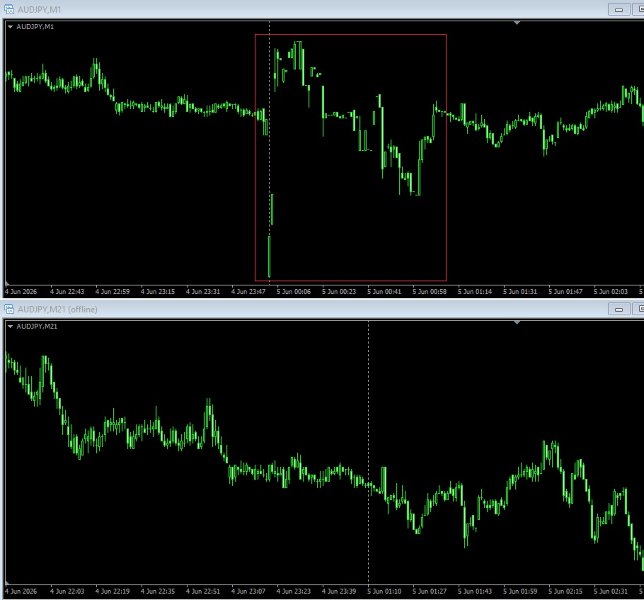This screenshot has width=644, height=600.
Task: Click tall candle at bottom of red rectangle
Action: [x=269, y=256]
